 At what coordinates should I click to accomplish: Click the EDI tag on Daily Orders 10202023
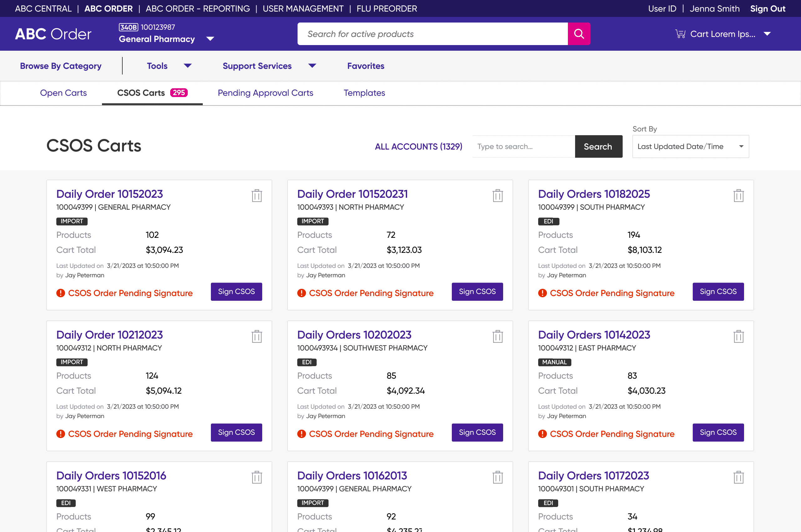tap(307, 362)
